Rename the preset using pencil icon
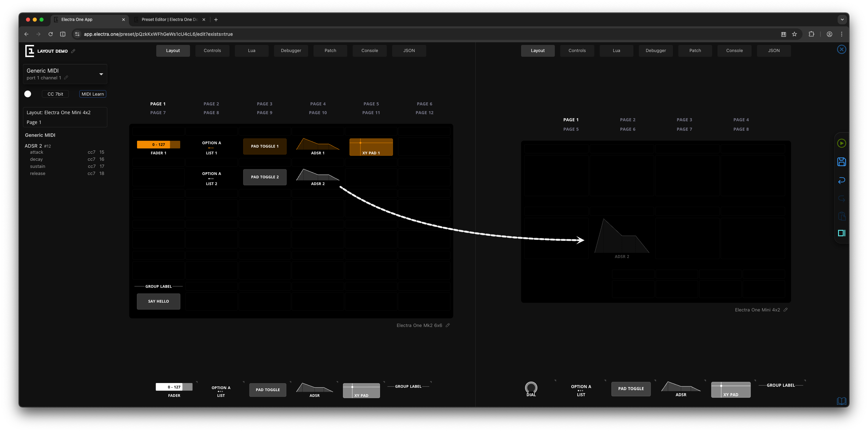This screenshot has height=432, width=868. point(73,51)
